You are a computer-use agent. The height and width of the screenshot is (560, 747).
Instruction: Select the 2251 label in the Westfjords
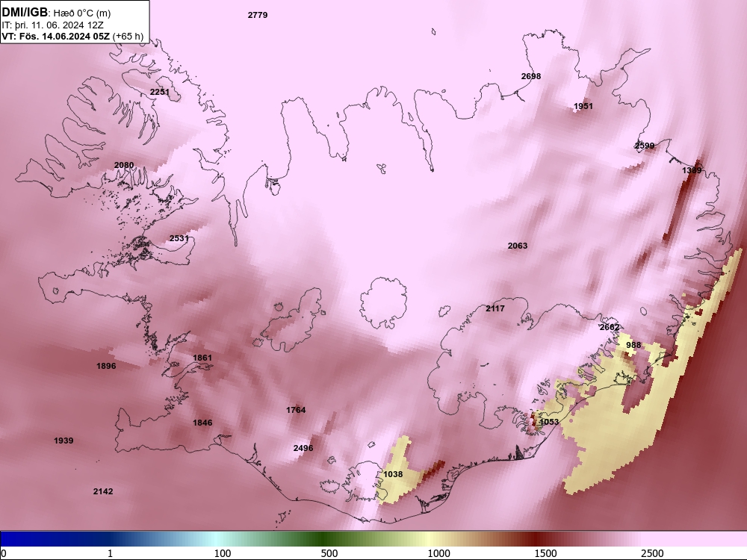[160, 92]
